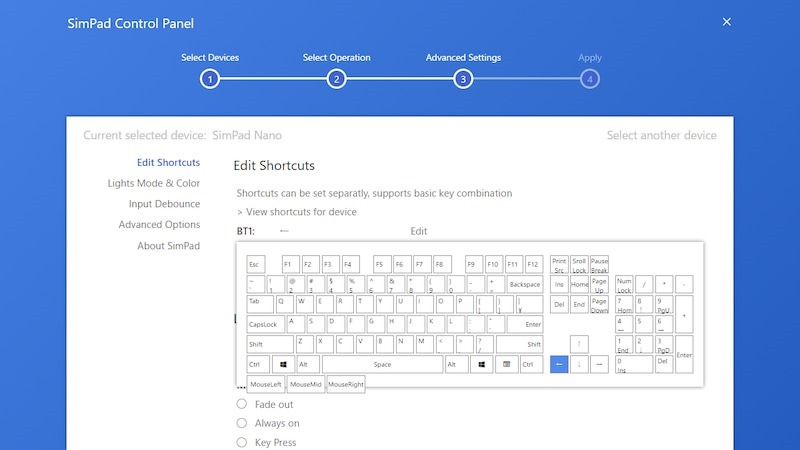Click the F12 key

pos(534,264)
